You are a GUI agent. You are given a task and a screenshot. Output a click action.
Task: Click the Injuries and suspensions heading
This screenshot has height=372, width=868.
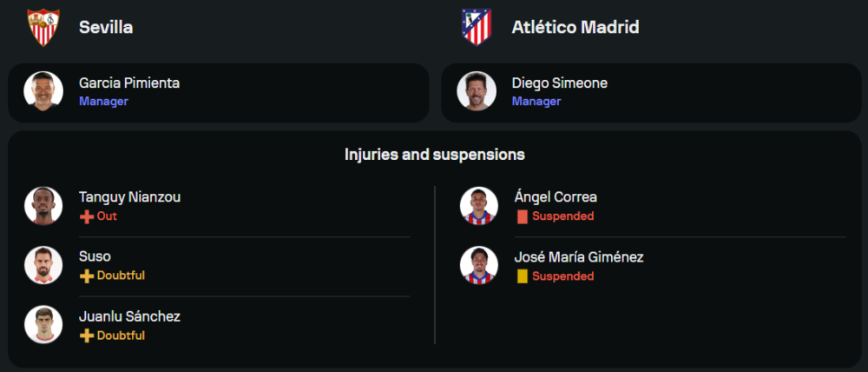(x=434, y=155)
